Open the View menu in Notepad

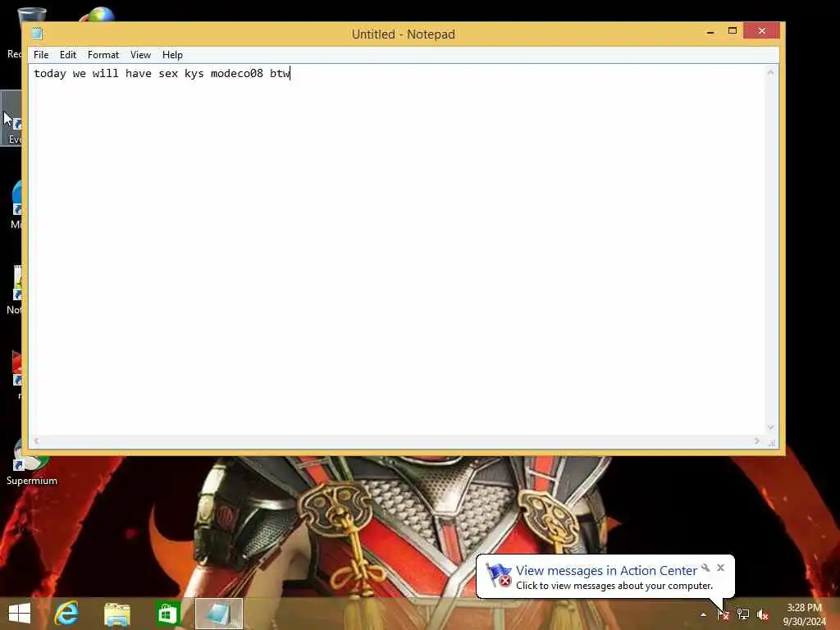pos(140,55)
